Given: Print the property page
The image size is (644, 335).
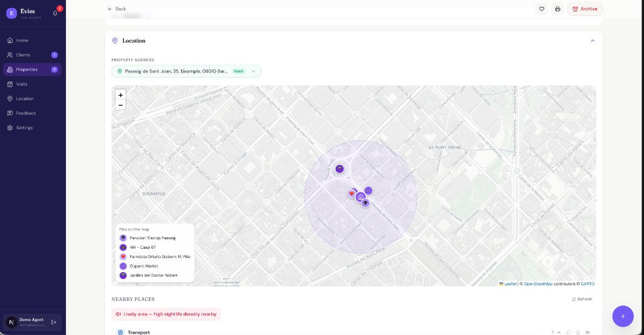Looking at the screenshot, I should [x=557, y=9].
